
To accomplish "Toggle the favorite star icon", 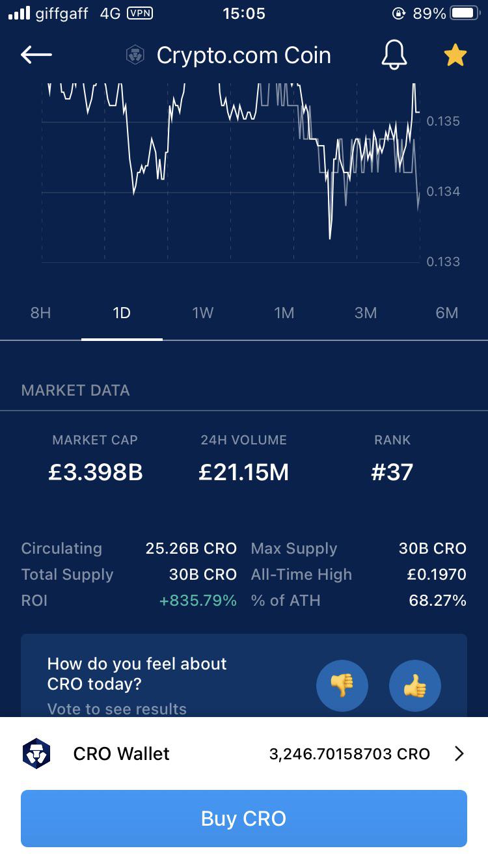I will (x=455, y=55).
